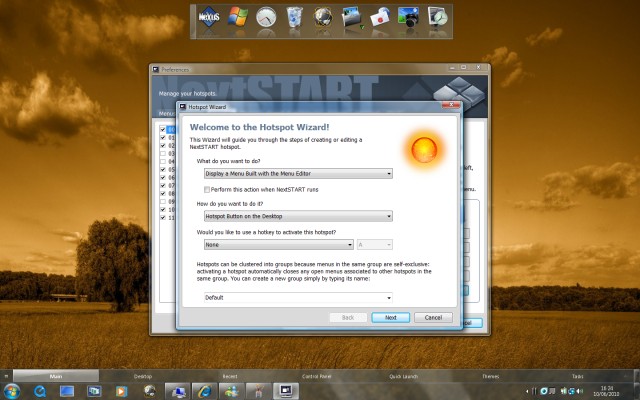Click the Next button in wizard
This screenshot has width=640, height=400.
(390, 317)
